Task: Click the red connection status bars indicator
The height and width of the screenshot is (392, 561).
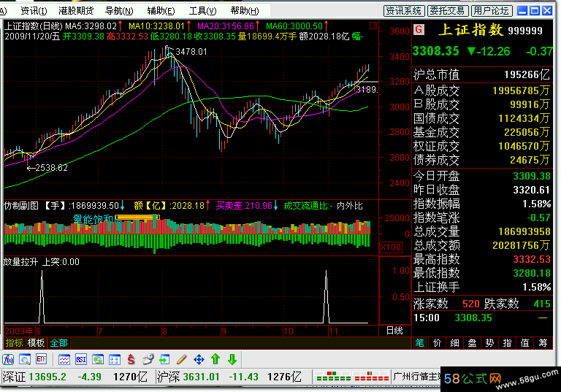Action: click(371, 376)
